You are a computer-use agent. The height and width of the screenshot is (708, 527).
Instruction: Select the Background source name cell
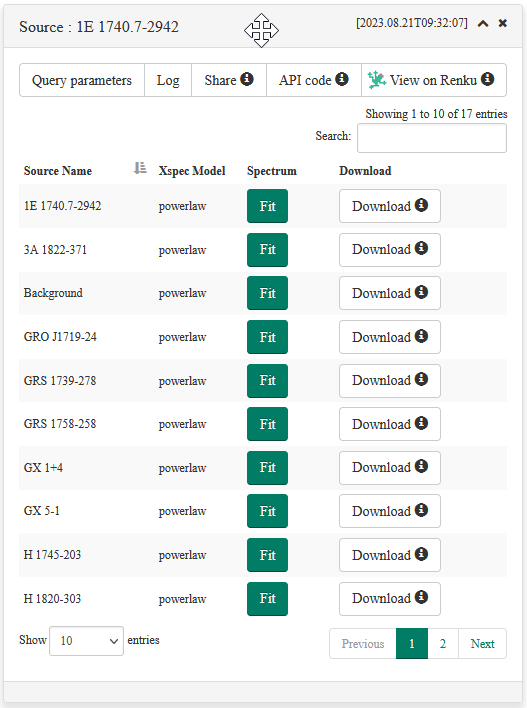point(53,293)
